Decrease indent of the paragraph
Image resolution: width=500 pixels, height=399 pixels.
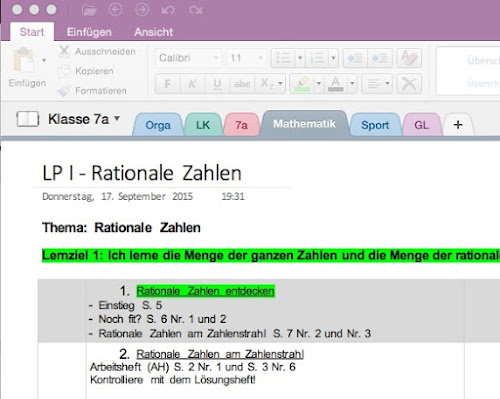tap(355, 58)
